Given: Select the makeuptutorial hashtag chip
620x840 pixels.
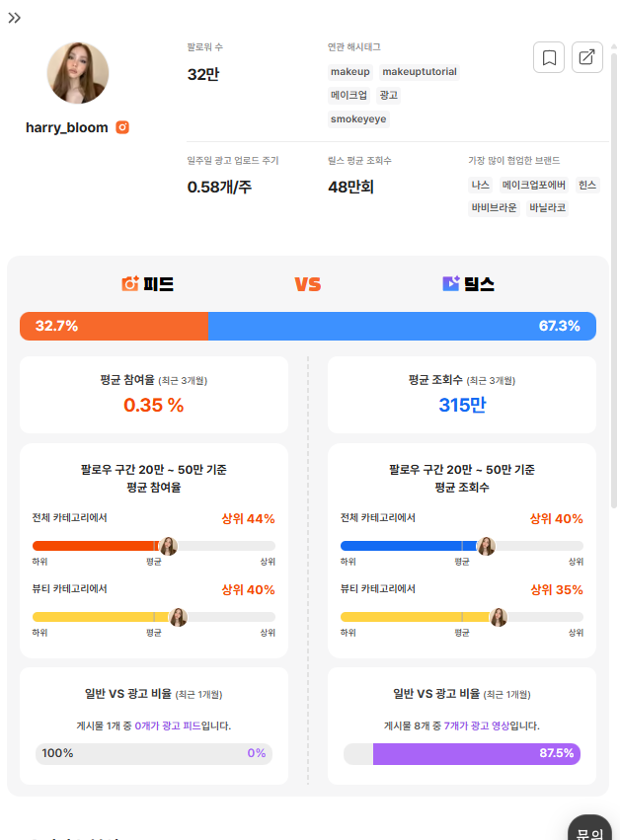Looking at the screenshot, I should tap(420, 72).
